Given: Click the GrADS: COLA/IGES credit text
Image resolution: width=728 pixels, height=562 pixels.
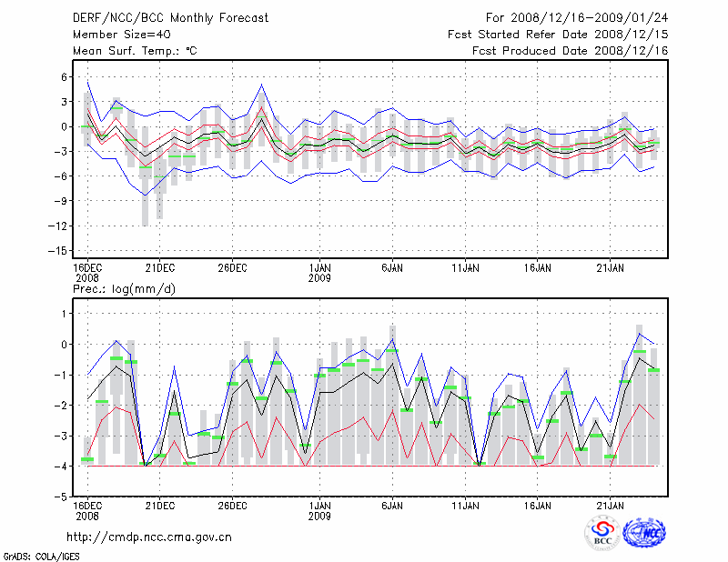Looking at the screenshot, I should tap(42, 555).
